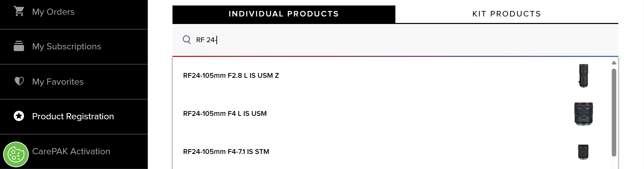The height and width of the screenshot is (169, 644).
Task: Choose RF24-105mm F4 L IS USM suggestion
Action: click(225, 113)
